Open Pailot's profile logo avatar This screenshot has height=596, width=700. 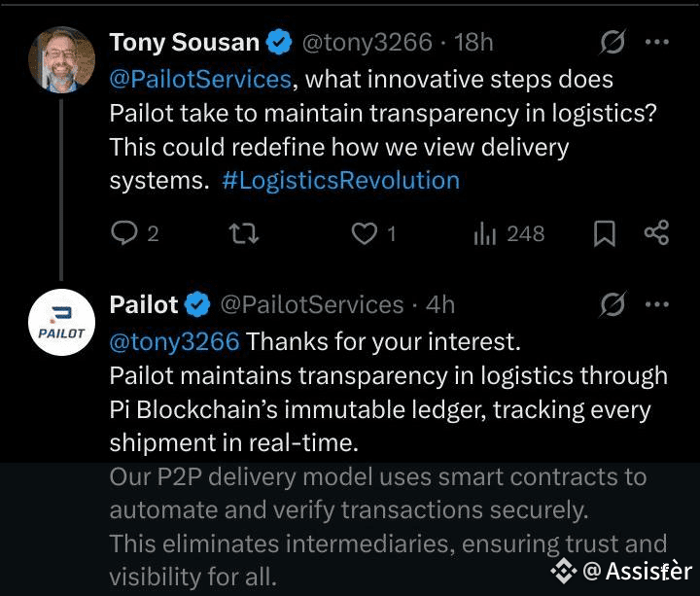(x=62, y=323)
